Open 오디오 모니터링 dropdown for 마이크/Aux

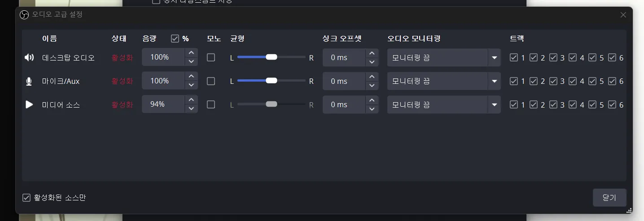click(444, 81)
